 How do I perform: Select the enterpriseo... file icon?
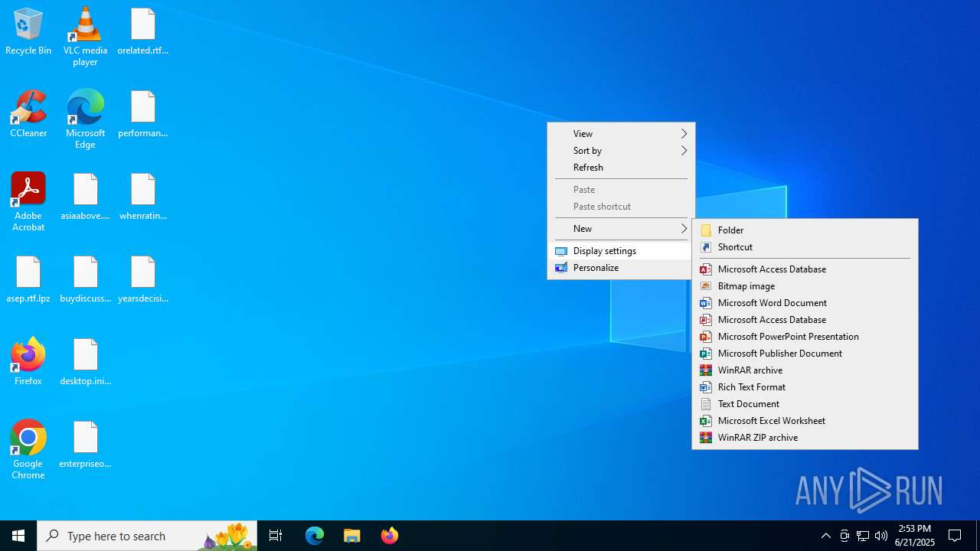click(x=85, y=445)
